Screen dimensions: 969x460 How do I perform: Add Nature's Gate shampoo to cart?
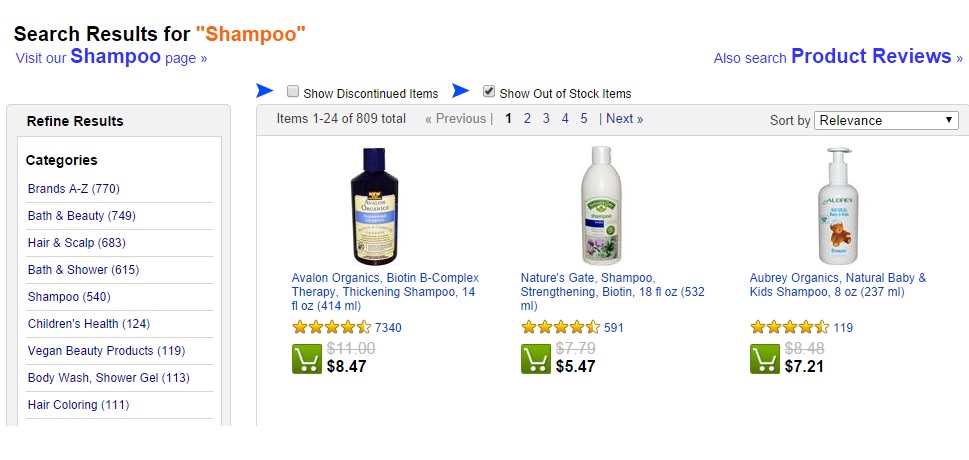pyautogui.click(x=536, y=359)
